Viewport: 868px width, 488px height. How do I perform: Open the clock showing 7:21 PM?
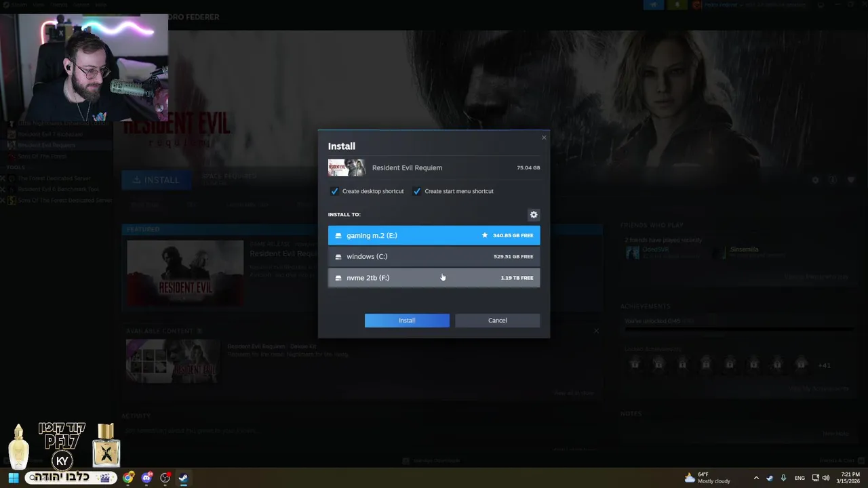tap(850, 478)
